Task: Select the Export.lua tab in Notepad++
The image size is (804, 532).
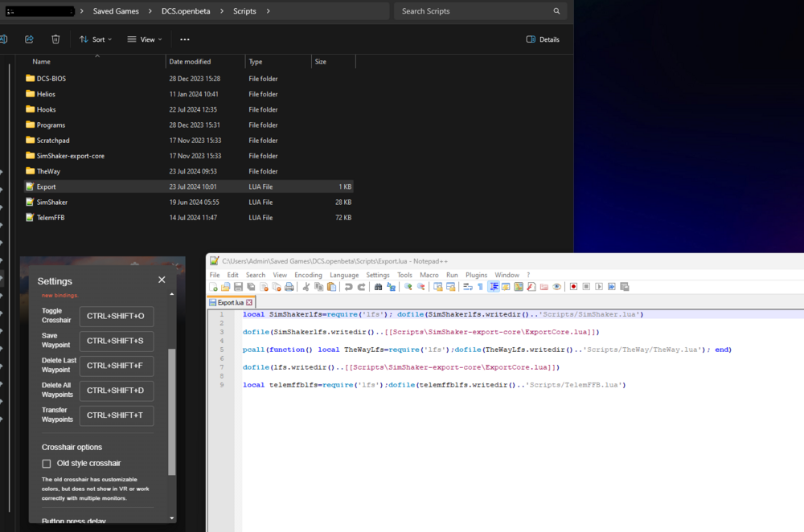Action: (x=231, y=303)
